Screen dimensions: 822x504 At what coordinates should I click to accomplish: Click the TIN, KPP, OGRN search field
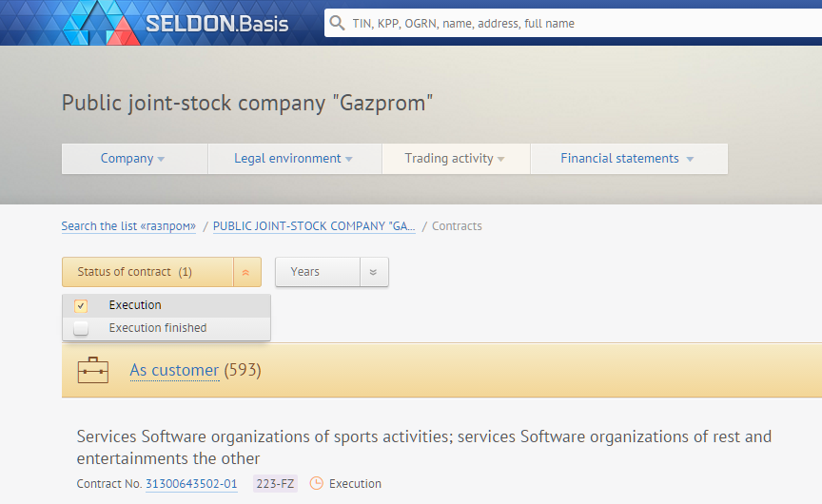[x=573, y=23]
